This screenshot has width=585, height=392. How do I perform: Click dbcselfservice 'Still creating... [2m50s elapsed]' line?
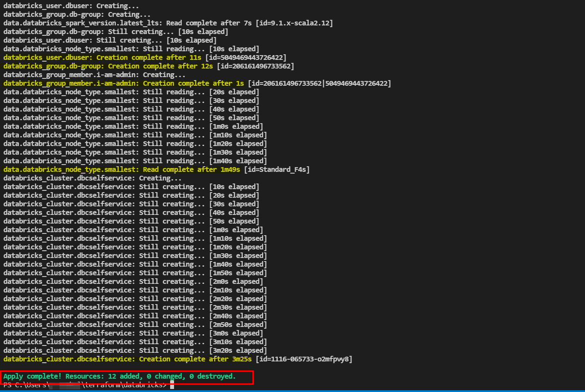pos(135,325)
